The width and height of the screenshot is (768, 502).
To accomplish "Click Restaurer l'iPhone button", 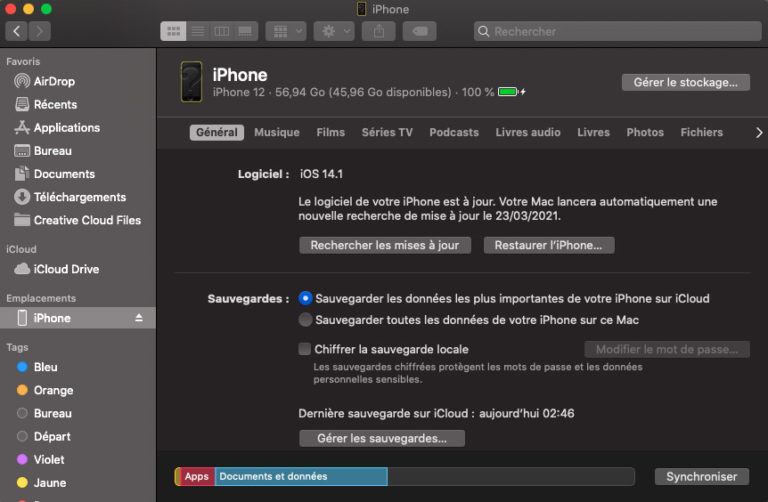I will coord(549,245).
